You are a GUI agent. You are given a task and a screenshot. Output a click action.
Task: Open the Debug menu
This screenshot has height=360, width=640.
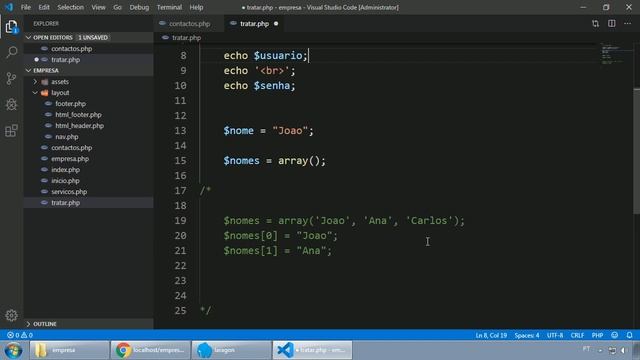click(139, 7)
